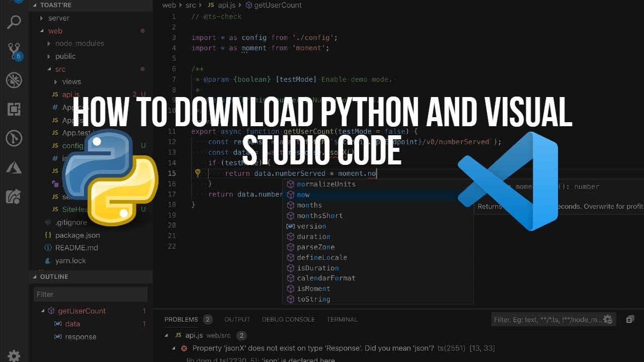Click the '// @ts-check' comment line
Image resolution: width=644 pixels, height=362 pixels.
[216, 17]
